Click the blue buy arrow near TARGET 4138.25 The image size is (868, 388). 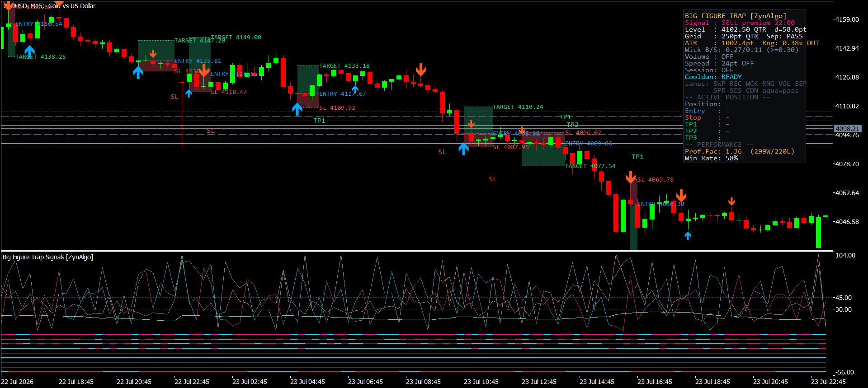[30, 51]
